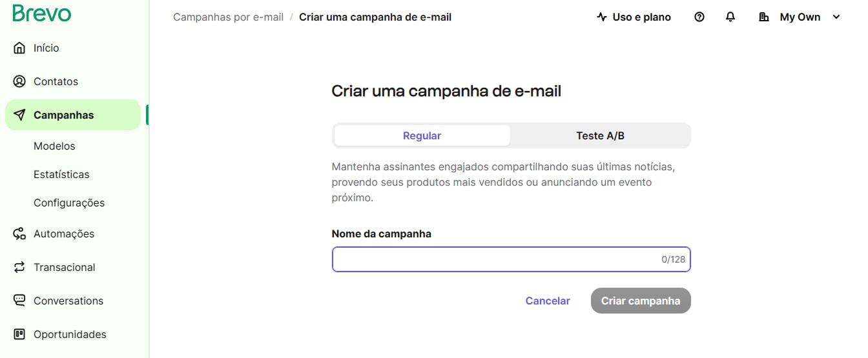The image size is (868, 358).
Task: Go to Campanhas por e-mail breadcrumb
Action: [228, 17]
